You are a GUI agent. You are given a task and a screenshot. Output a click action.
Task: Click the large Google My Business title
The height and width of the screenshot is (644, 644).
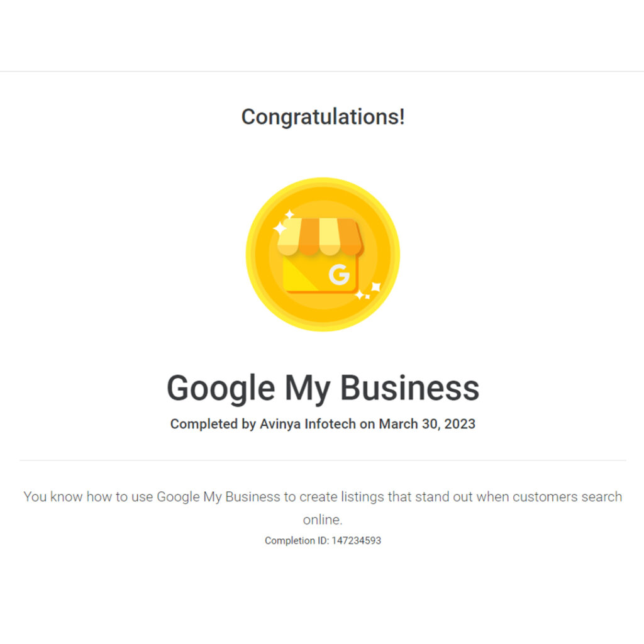[x=323, y=387]
